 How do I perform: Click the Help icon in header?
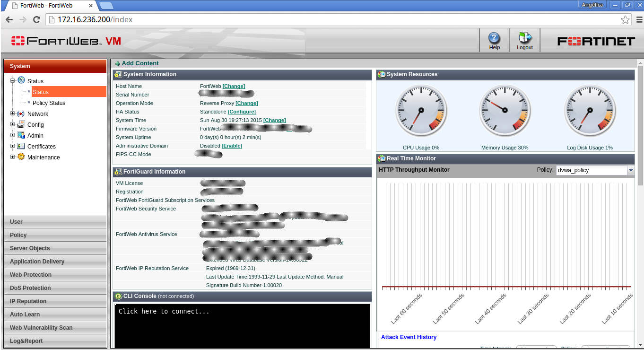pos(494,38)
